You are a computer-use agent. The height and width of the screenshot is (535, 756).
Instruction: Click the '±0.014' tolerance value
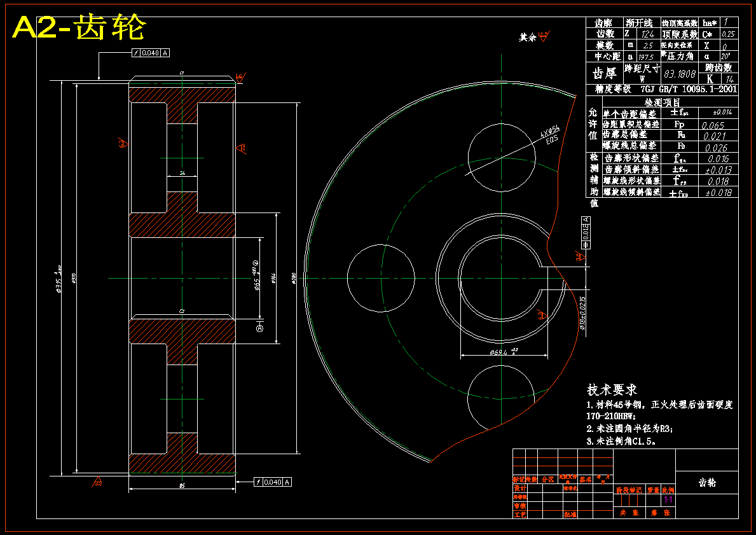click(722, 113)
